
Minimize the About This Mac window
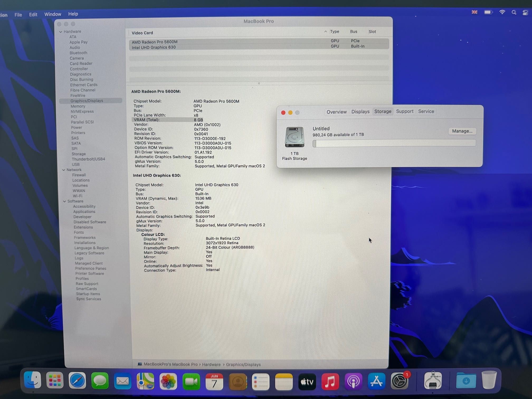coord(290,113)
